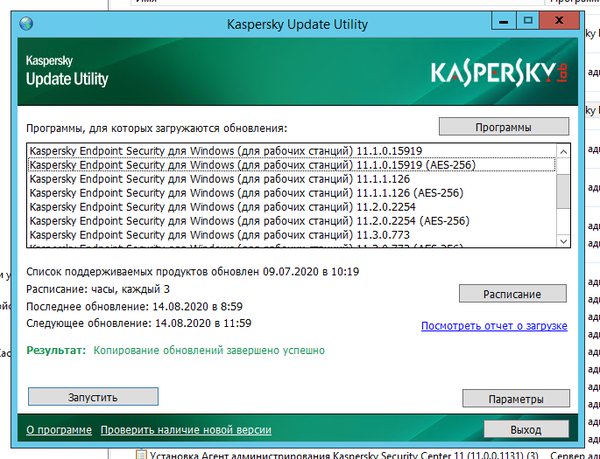This screenshot has height=459, width=600.
Task: Click the Kaspersky lab logo in banner
Action: click(499, 73)
